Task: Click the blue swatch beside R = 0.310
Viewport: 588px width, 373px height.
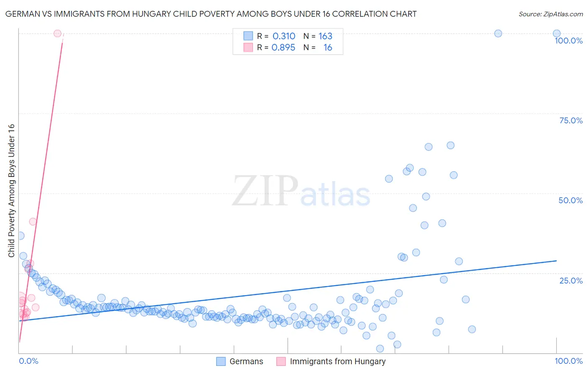Action: click(248, 36)
